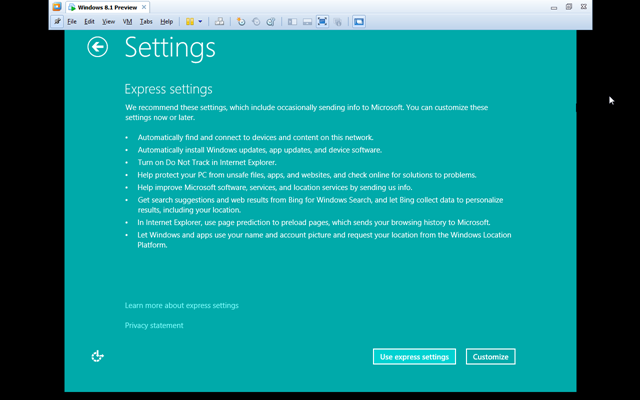Toggle the pin for the fullscreen toolbar
The height and width of the screenshot is (400, 640).
pos(57,21)
